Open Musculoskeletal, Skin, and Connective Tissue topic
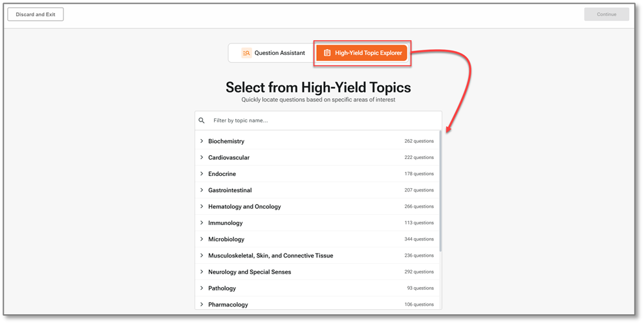The image size is (644, 324). pos(270,255)
